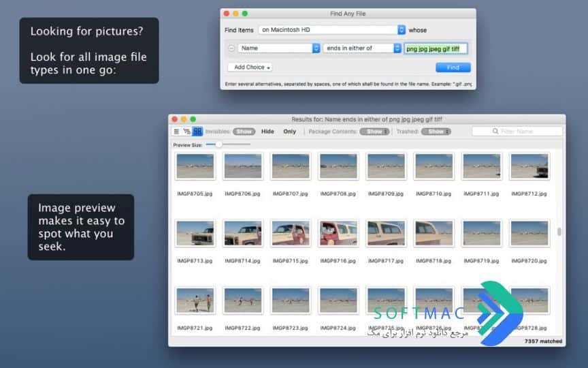The height and width of the screenshot is (368, 588).
Task: Click the results window vertical scrollbar
Action: click(x=559, y=232)
